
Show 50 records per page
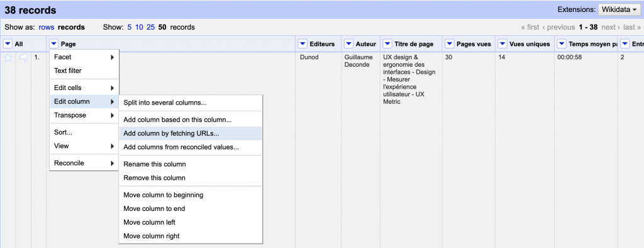(162, 28)
